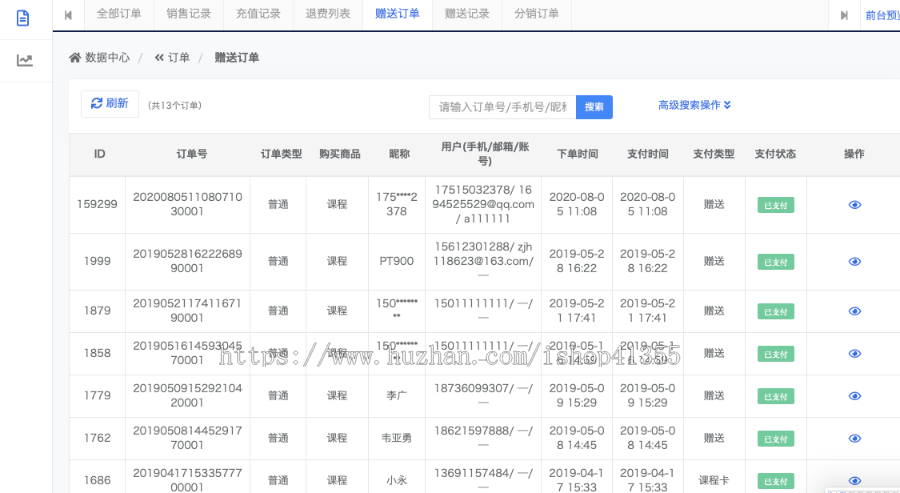This screenshot has width=900, height=493.
Task: View details of order ID 1762
Action: 854,438
